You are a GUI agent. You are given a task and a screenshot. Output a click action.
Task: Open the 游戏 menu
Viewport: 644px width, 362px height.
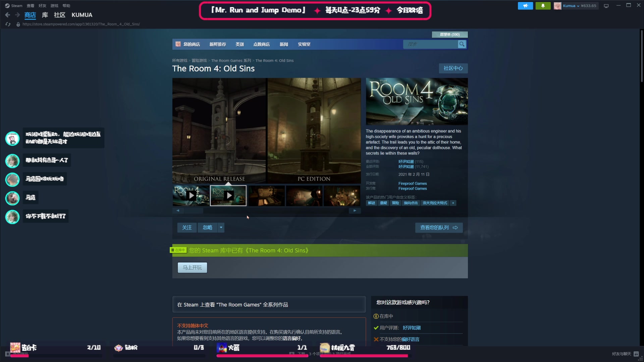coord(54,6)
